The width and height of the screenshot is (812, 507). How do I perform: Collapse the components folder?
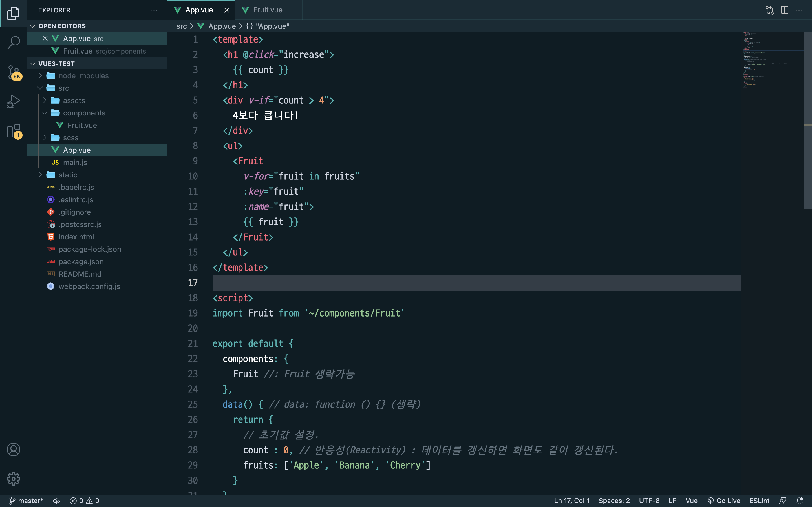[84, 113]
